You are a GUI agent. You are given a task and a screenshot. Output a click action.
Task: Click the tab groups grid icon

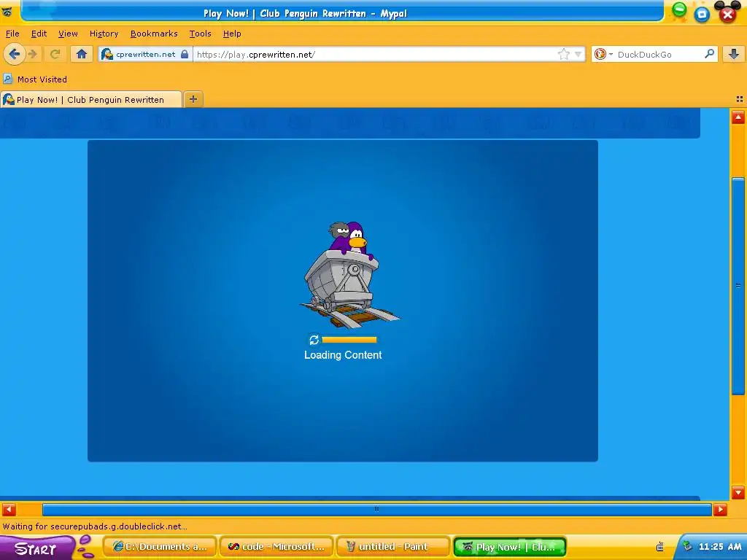pyautogui.click(x=740, y=99)
